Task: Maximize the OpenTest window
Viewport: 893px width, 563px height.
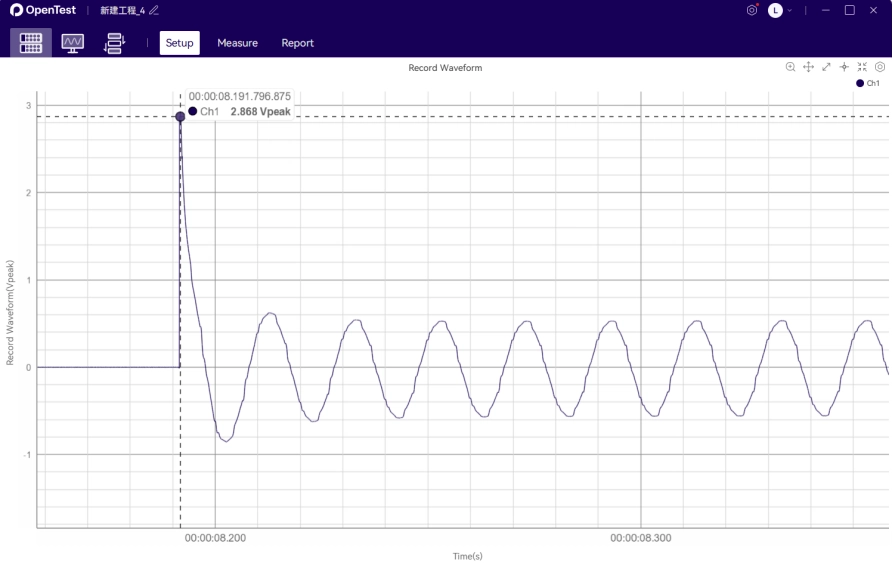Action: 849,10
